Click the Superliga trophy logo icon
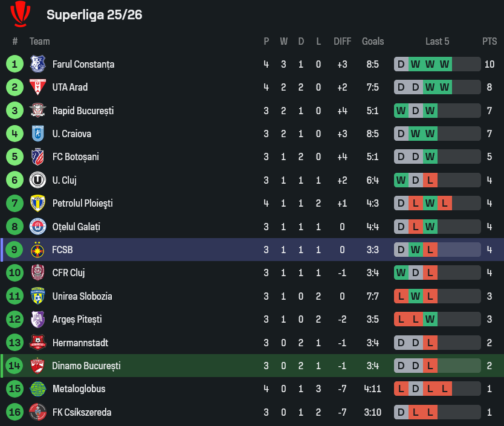504x426 pixels. pos(21,14)
